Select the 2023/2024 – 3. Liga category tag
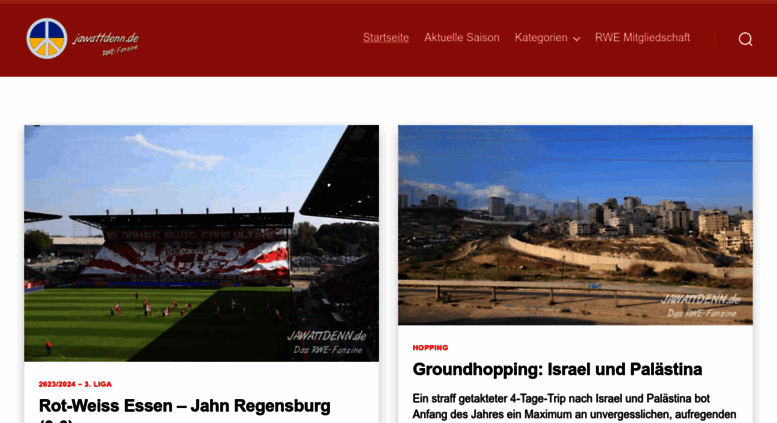Screen dimensions: 777x423 pyautogui.click(x=75, y=384)
